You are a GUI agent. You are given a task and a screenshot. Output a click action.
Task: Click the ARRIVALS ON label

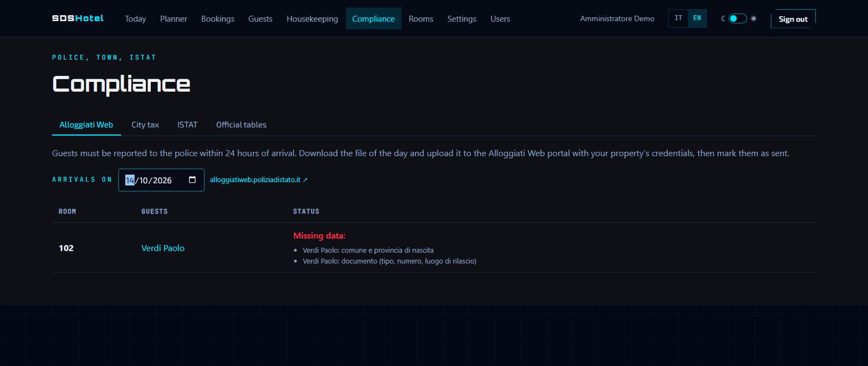(82, 179)
